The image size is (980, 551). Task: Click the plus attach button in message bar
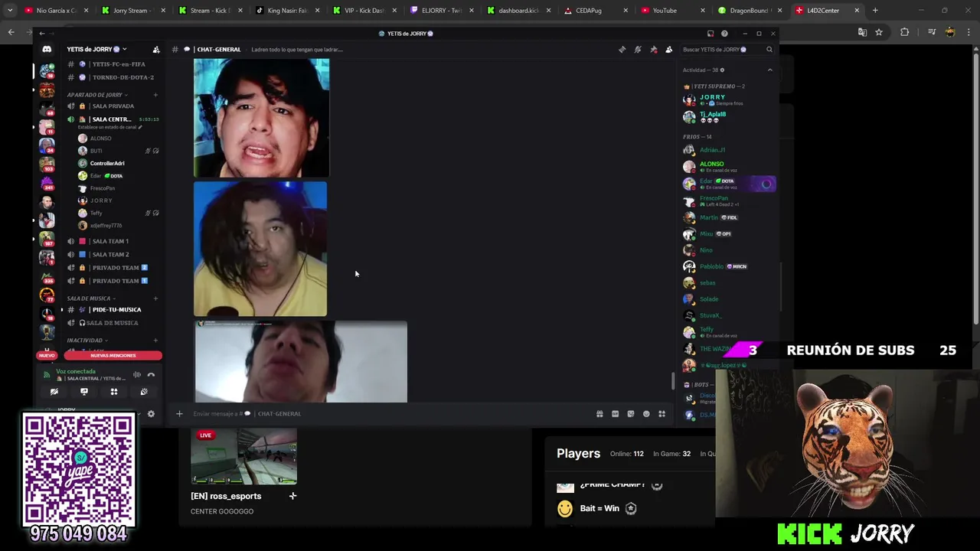[x=179, y=414]
